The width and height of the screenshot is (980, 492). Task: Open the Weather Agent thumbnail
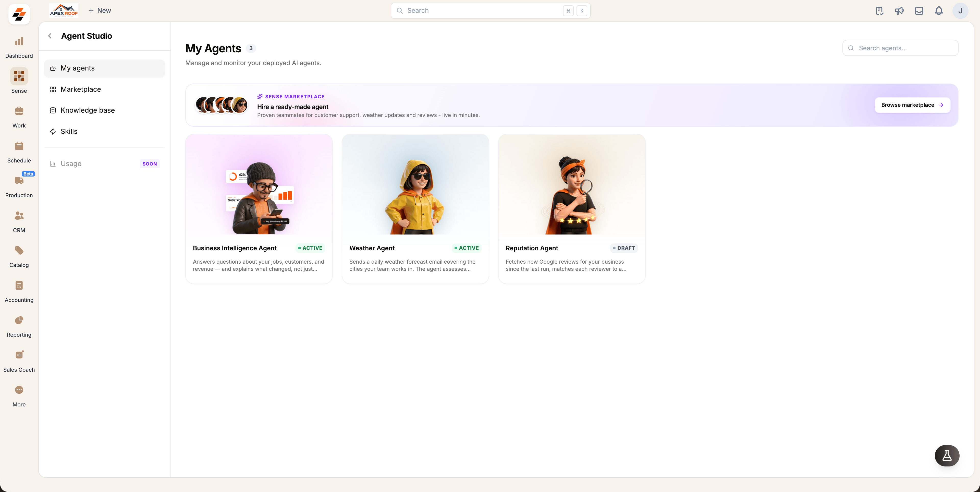point(415,185)
